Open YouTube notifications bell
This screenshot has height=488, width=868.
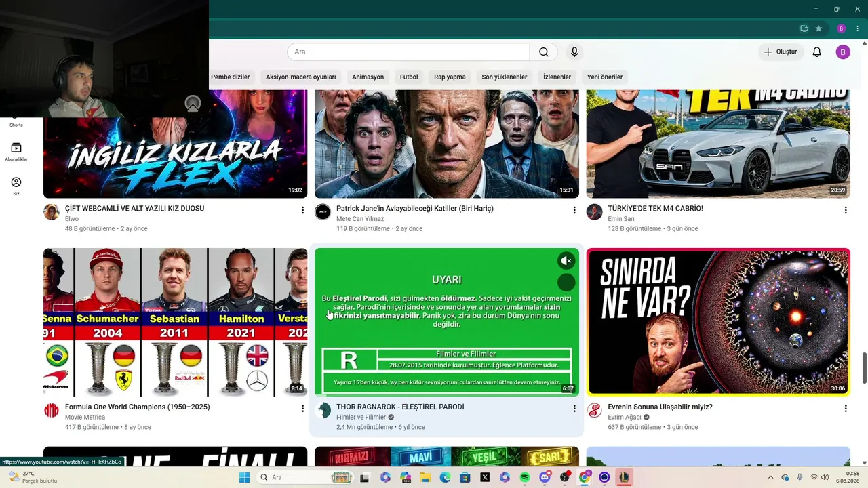point(816,52)
